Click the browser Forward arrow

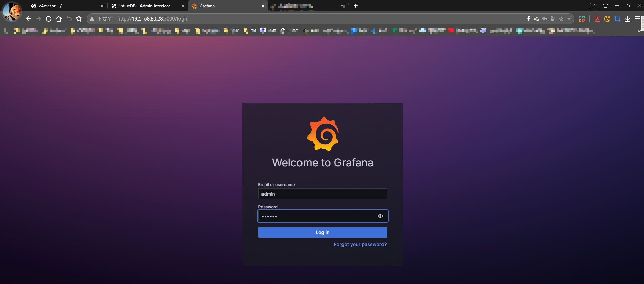coord(39,19)
